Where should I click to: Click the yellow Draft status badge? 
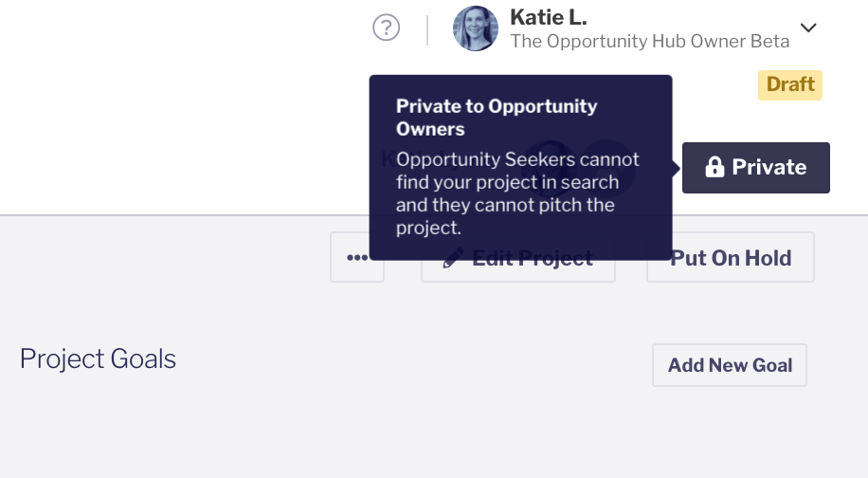790,84
